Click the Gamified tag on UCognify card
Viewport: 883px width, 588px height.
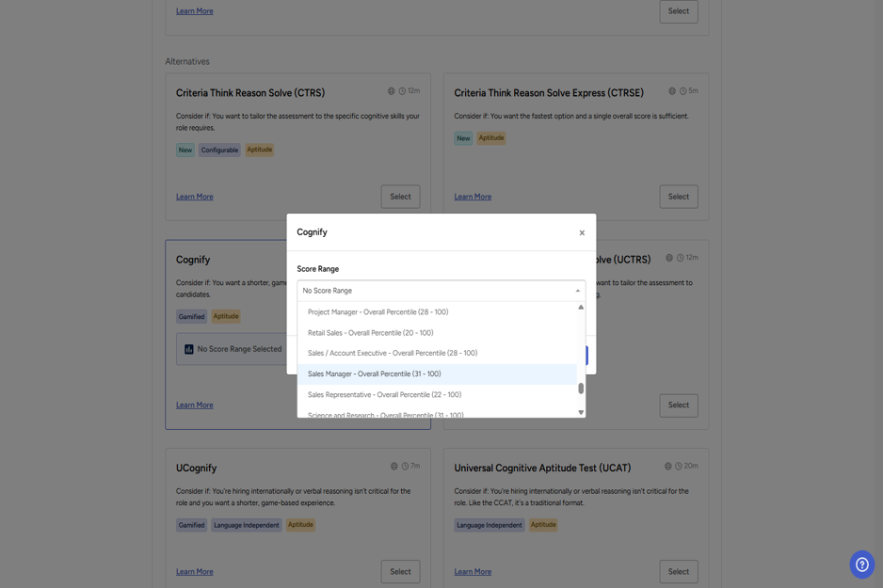tap(191, 525)
